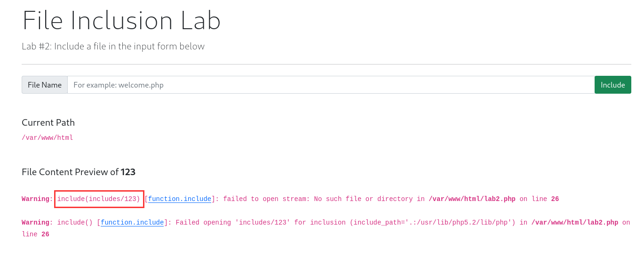The height and width of the screenshot is (266, 644).
Task: Click the File Content Preview heading
Action: pos(79,172)
